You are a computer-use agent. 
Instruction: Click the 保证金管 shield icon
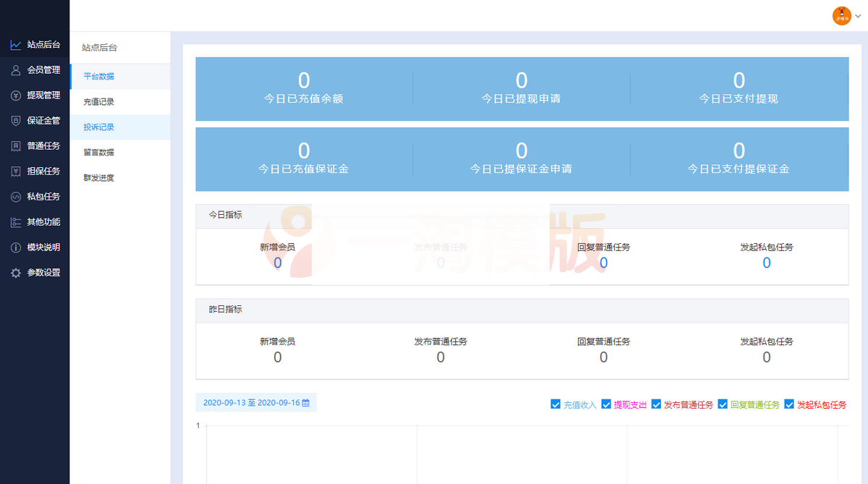tap(15, 120)
